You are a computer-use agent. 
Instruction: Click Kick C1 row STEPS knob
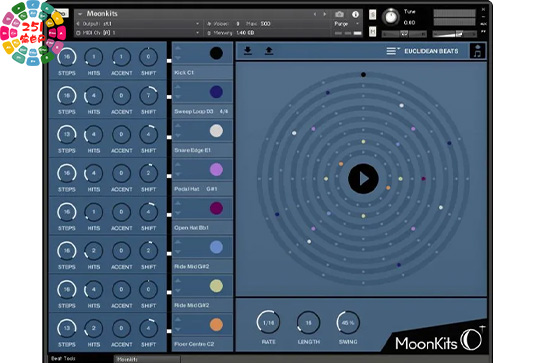pos(67,57)
